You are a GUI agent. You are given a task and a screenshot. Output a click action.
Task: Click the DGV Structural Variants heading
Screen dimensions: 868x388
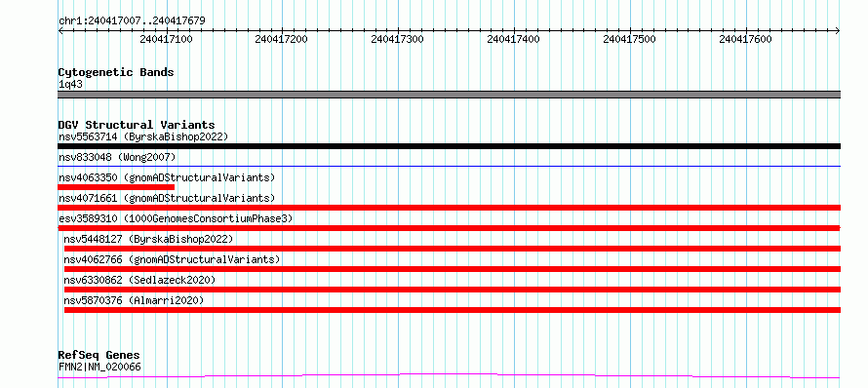(x=137, y=125)
